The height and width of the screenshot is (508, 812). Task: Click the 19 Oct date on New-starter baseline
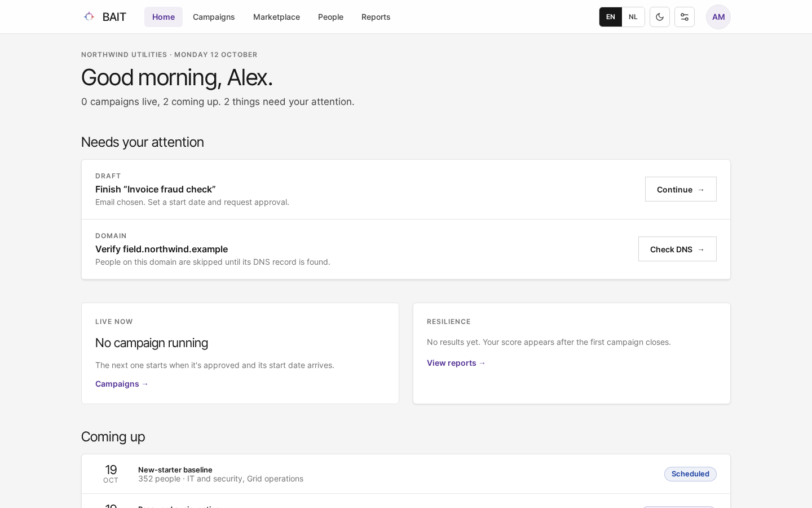pyautogui.click(x=111, y=474)
